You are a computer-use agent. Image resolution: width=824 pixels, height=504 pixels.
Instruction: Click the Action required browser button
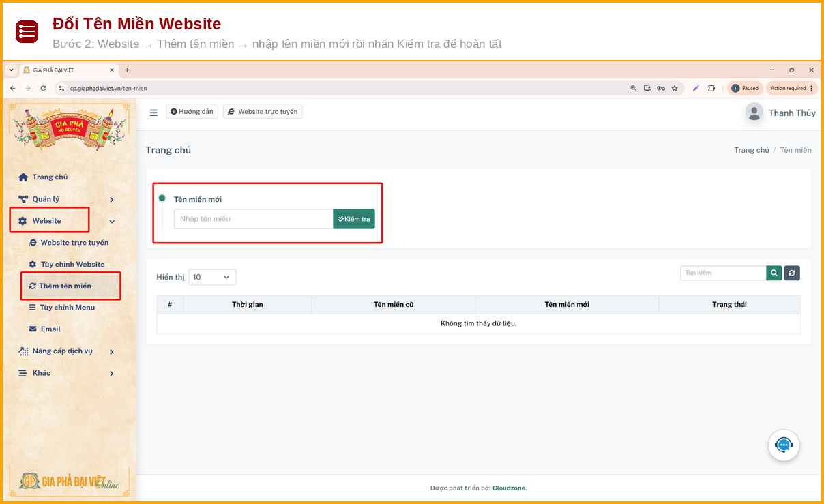[792, 88]
